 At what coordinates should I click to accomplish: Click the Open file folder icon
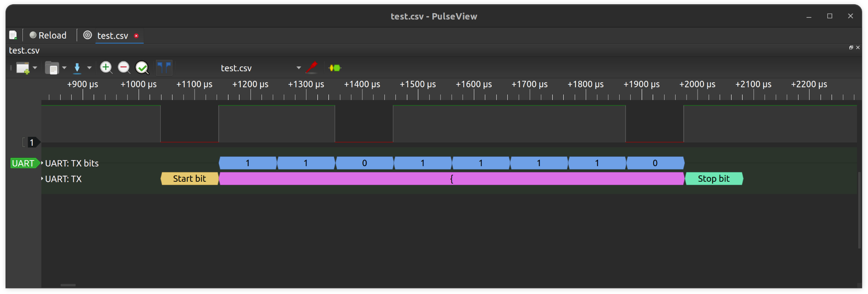52,68
